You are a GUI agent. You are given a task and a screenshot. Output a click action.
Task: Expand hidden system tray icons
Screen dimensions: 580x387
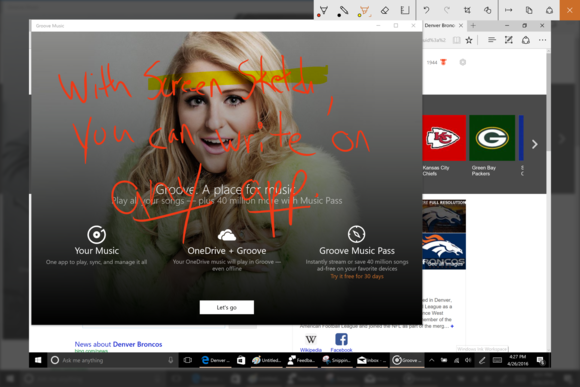coord(431,360)
